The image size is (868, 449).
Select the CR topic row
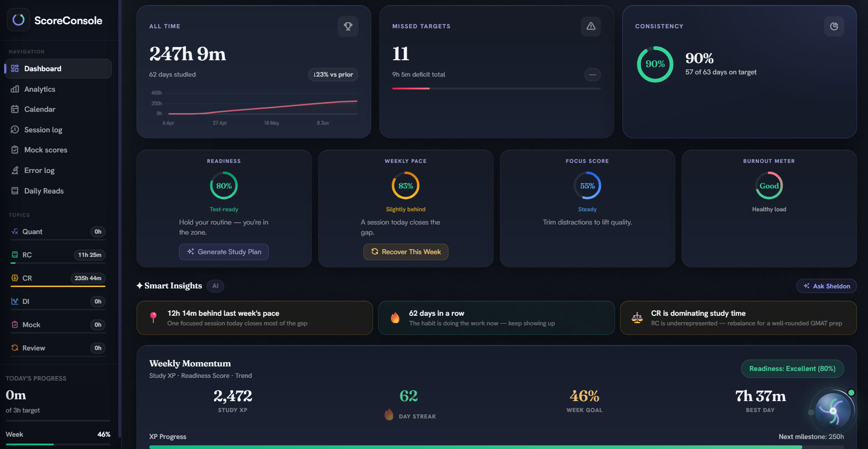(x=58, y=279)
